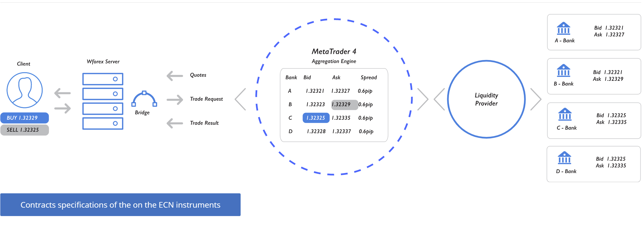
Task: Click the Client user avatar icon
Action: pos(25,90)
